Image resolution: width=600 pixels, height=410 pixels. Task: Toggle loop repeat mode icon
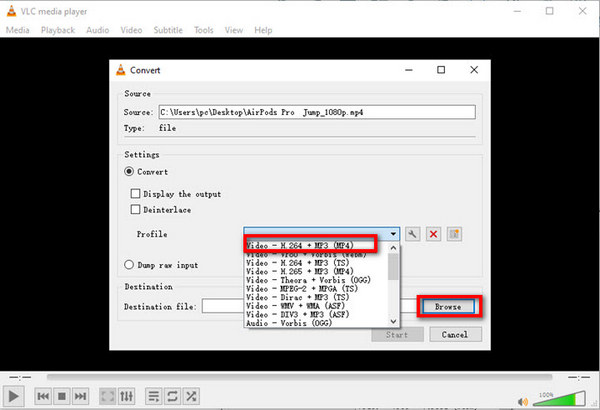[173, 396]
